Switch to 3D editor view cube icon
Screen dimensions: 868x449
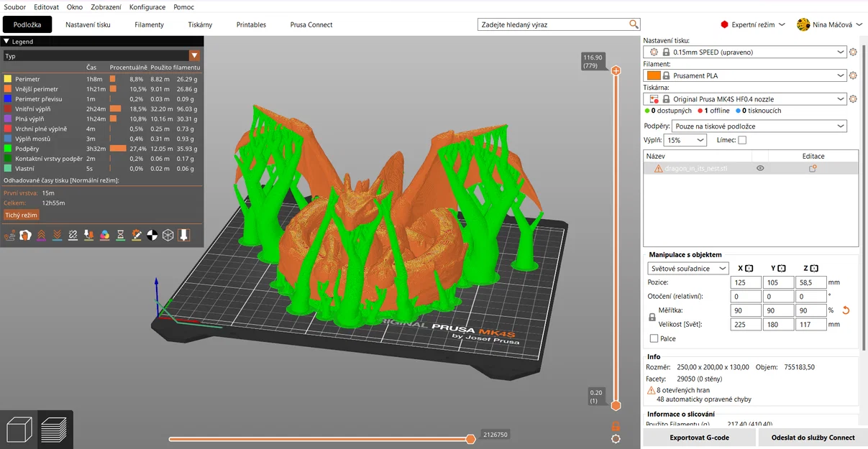(x=19, y=430)
